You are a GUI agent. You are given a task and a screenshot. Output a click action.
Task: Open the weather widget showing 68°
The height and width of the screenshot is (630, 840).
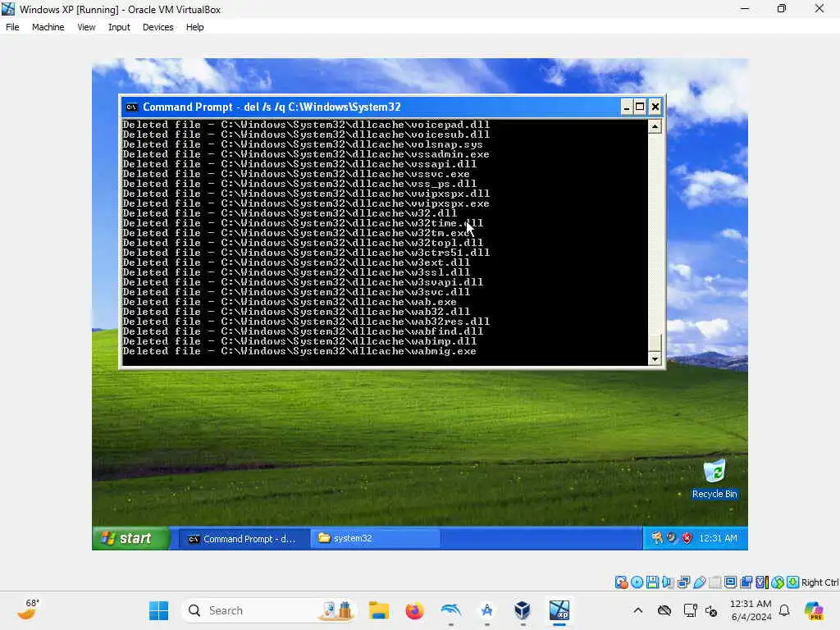click(28, 609)
